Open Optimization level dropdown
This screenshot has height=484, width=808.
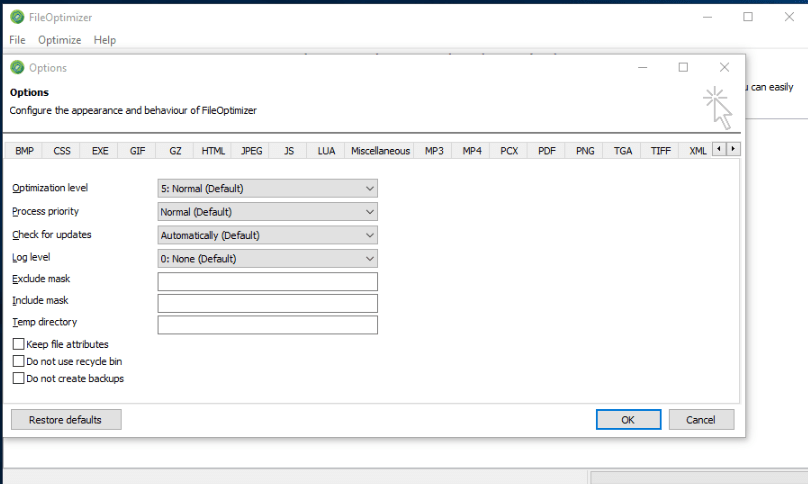pos(267,188)
